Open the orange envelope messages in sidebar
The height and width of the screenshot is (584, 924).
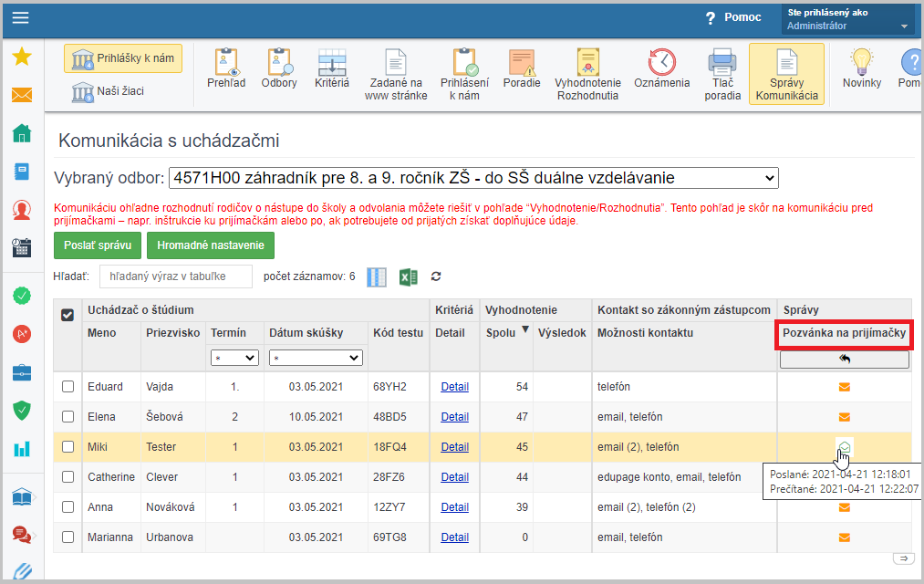[x=22, y=95]
